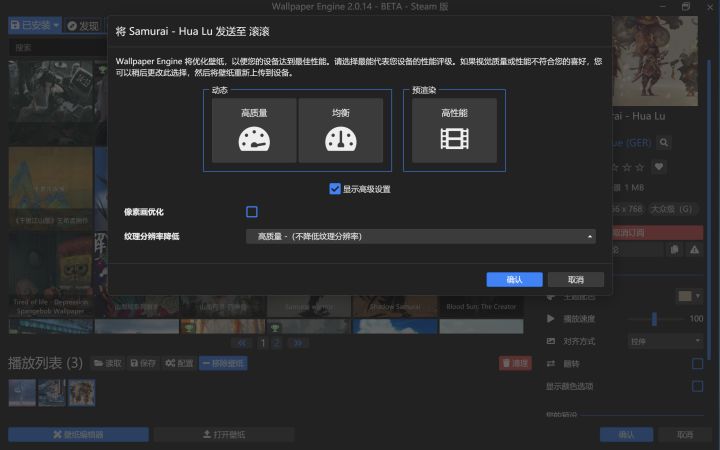Report wallpaper via warning triangle icon
The width and height of the screenshot is (720, 450).
click(694, 250)
